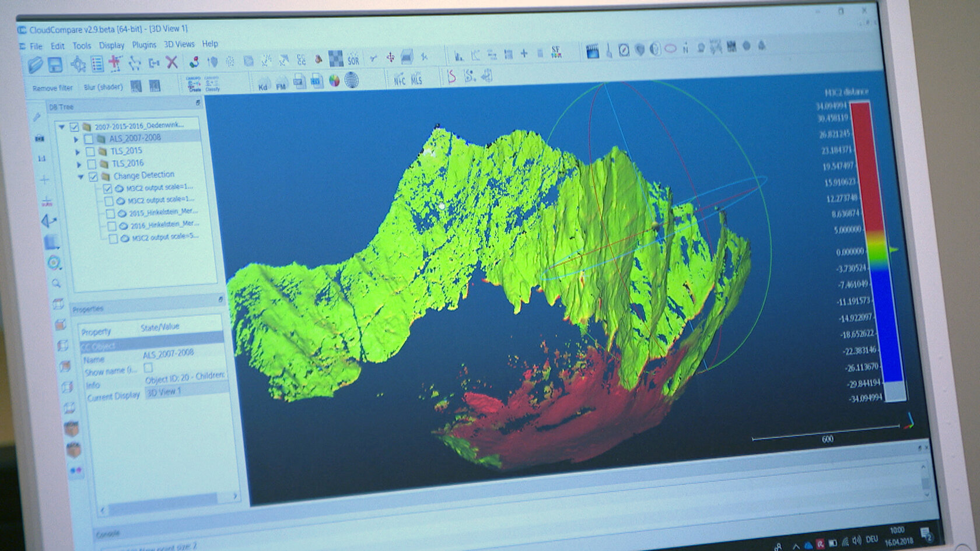The image size is (980, 551).
Task: Click the Kd tool icon
Action: 263,85
